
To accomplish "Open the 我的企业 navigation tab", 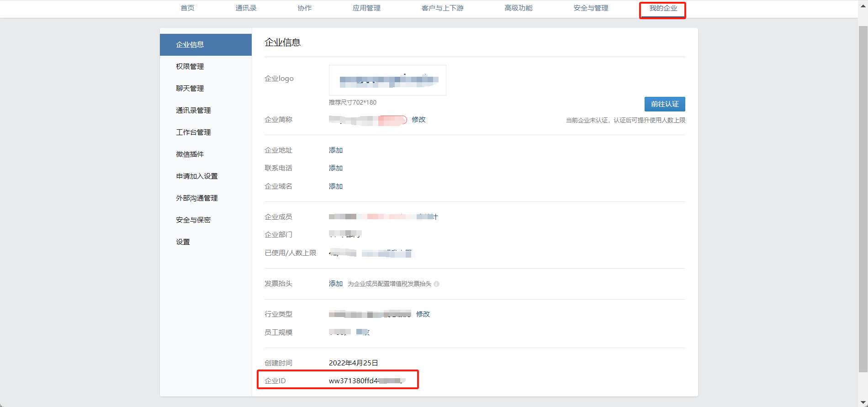I will [x=663, y=8].
